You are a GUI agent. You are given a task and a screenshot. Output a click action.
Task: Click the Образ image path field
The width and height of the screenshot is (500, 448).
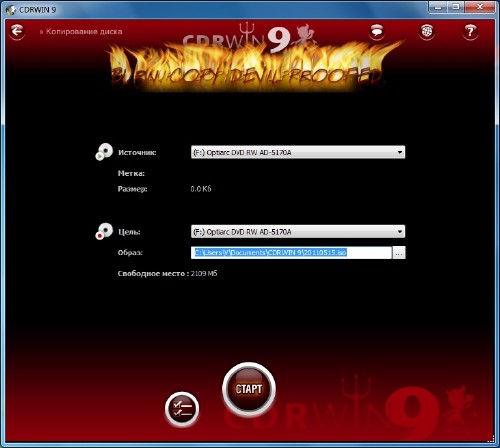(x=291, y=253)
